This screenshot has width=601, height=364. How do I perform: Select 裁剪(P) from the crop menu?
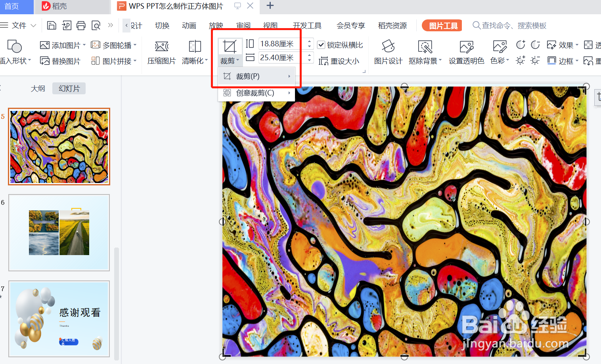pyautogui.click(x=256, y=76)
